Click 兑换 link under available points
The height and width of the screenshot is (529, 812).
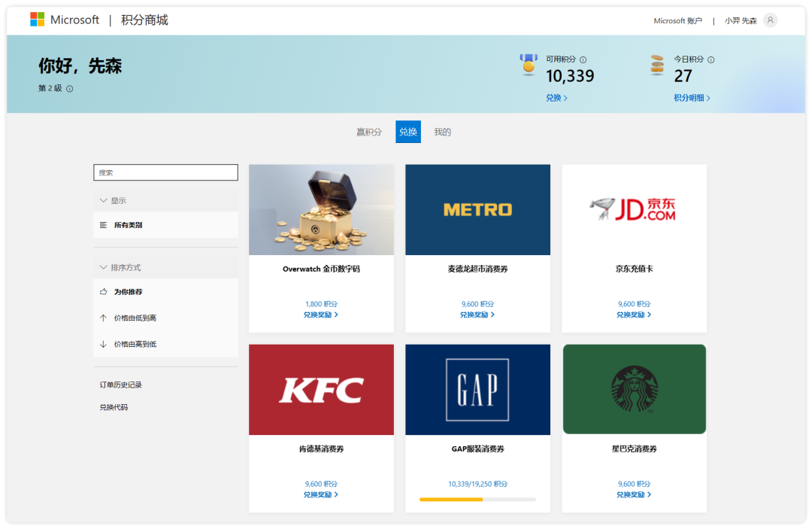click(556, 98)
